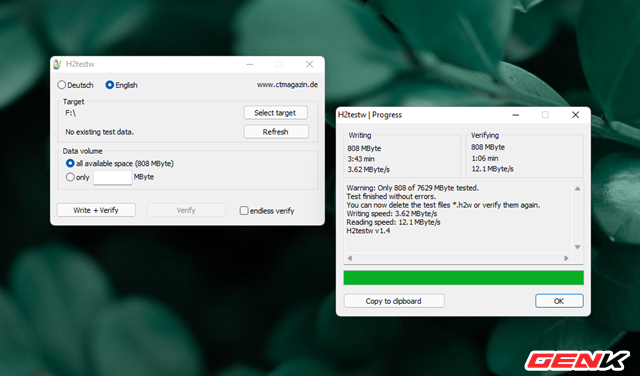Viewport: 640px width, 376px height.
Task: Click the Select target button
Action: (276, 113)
